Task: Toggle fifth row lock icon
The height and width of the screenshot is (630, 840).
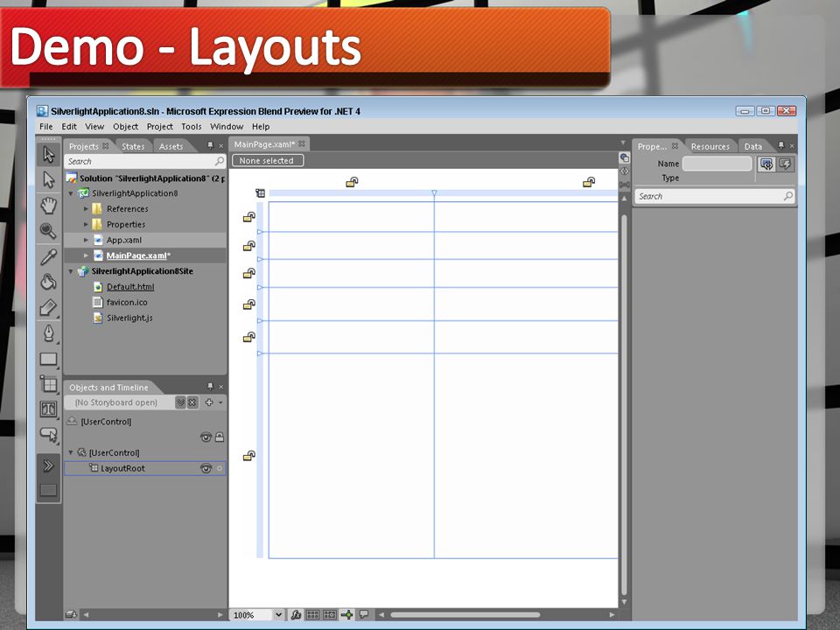Action: (249, 337)
